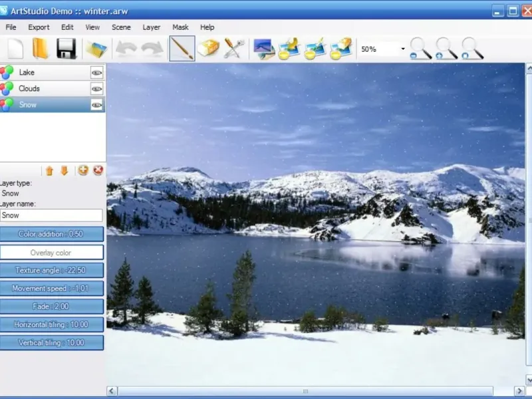Undo the last action
Screen dimensions: 532x399
126,49
